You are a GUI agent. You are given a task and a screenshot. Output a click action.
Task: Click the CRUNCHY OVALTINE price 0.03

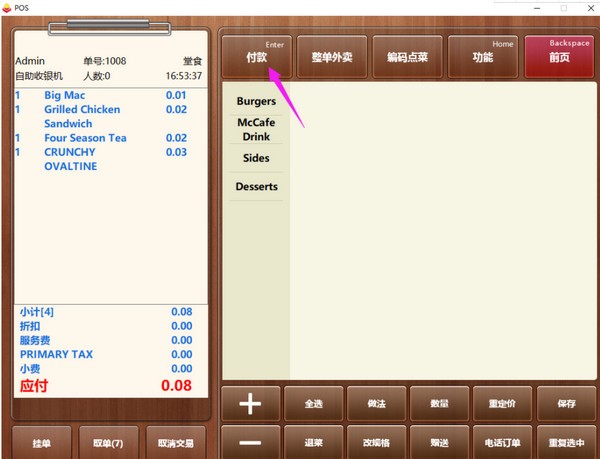coord(176,152)
